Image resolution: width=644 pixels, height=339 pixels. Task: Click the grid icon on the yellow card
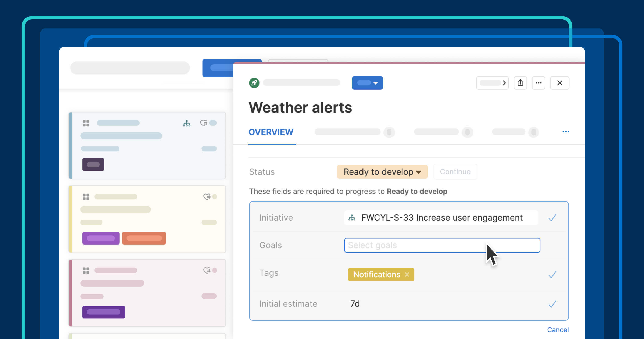(x=86, y=197)
